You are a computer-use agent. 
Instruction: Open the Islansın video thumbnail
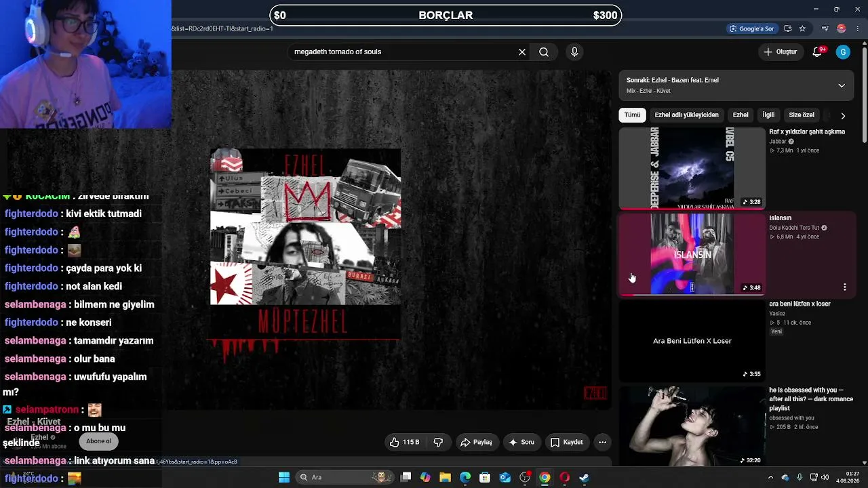click(692, 254)
